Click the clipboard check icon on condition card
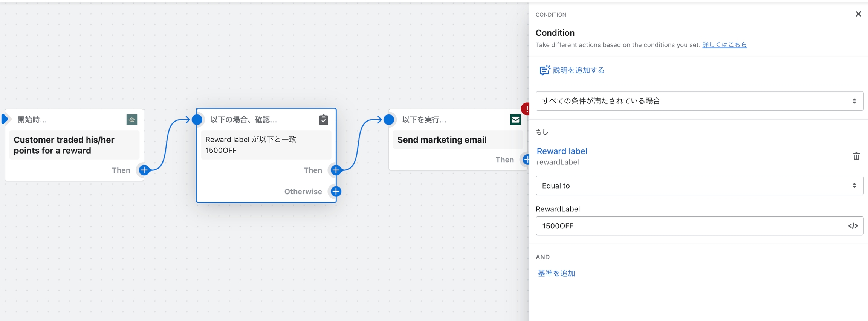The width and height of the screenshot is (868, 321). (x=324, y=120)
